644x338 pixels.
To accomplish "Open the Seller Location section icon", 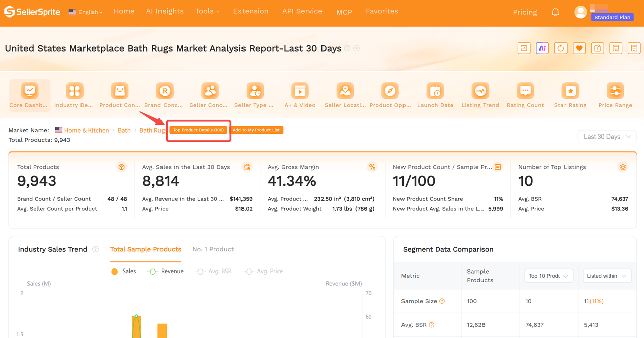I will click(345, 91).
